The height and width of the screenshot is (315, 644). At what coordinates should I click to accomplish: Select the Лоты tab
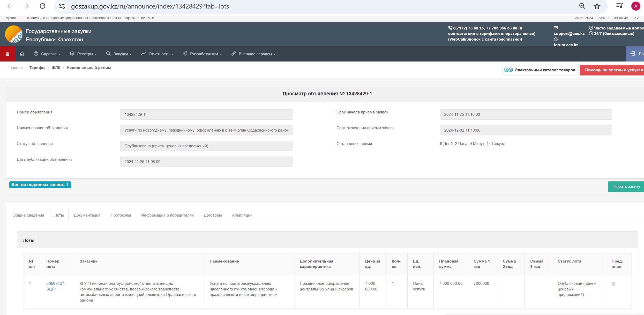(59, 215)
